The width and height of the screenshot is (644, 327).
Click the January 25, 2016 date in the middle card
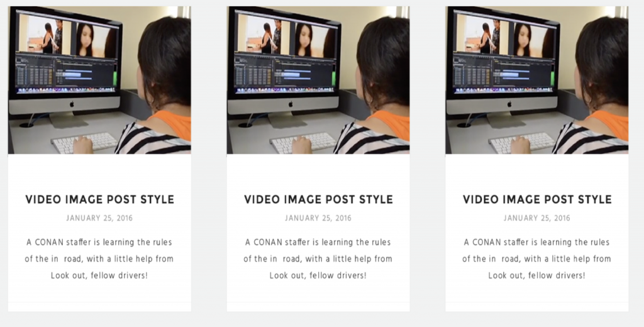click(318, 218)
